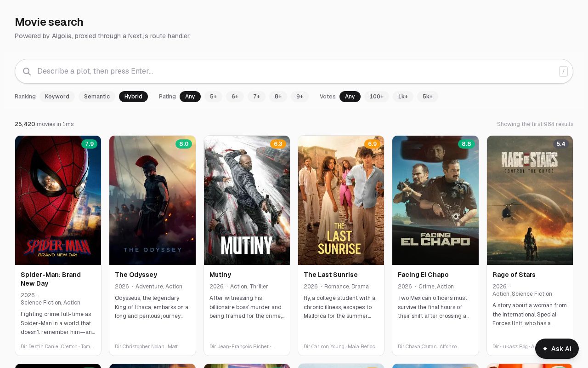Click the Mutiny title text
Viewport: 588px width, 368px height.
click(x=220, y=275)
